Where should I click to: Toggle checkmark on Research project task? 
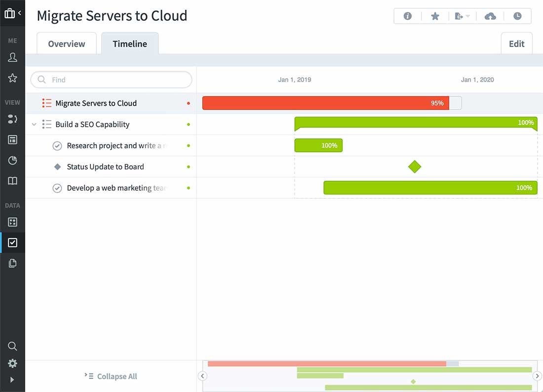point(57,146)
